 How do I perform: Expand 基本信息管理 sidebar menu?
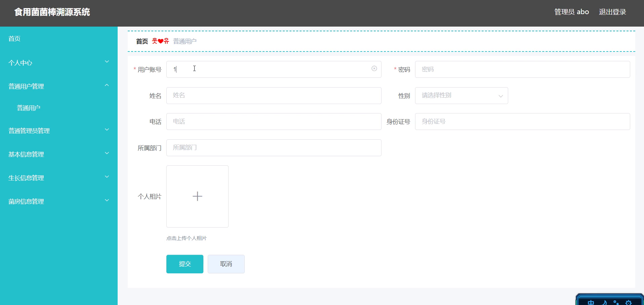pos(59,154)
